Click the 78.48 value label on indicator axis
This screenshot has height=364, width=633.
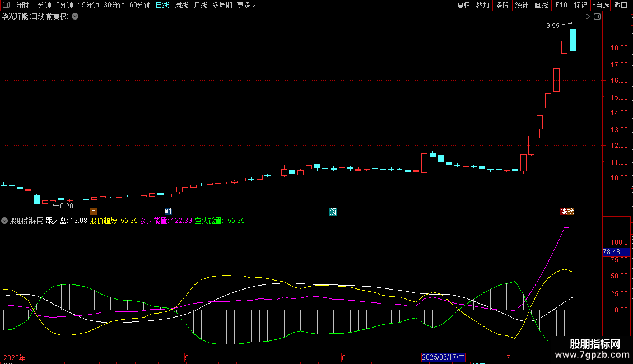[612, 252]
